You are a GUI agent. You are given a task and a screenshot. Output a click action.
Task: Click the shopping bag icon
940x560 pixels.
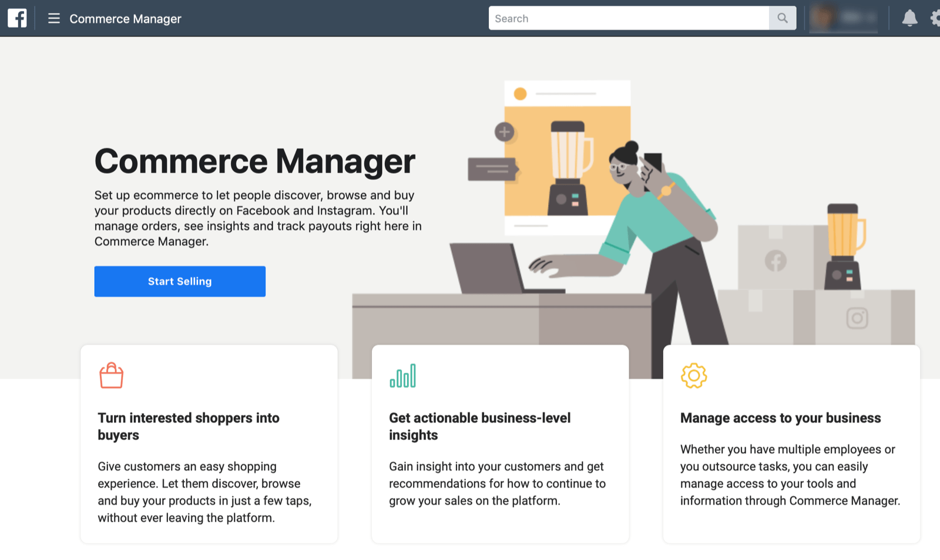111,376
